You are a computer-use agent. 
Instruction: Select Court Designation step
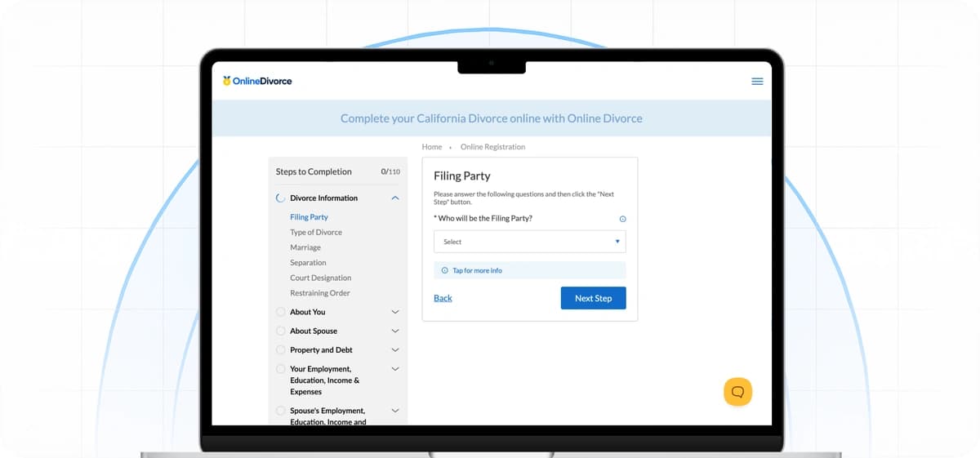click(321, 278)
